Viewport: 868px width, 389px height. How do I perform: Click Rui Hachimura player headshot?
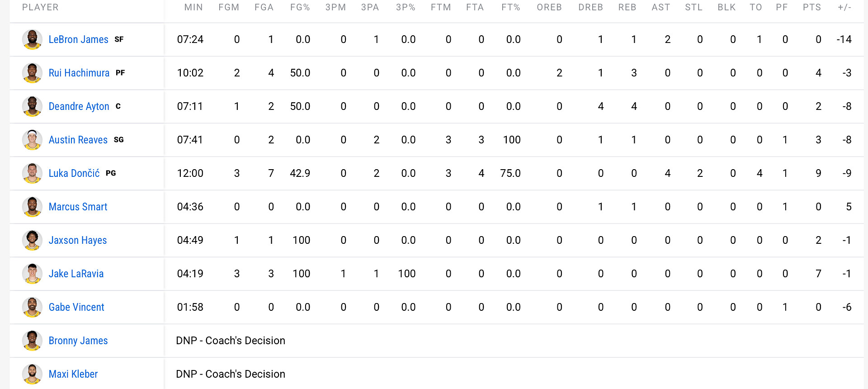coord(32,73)
